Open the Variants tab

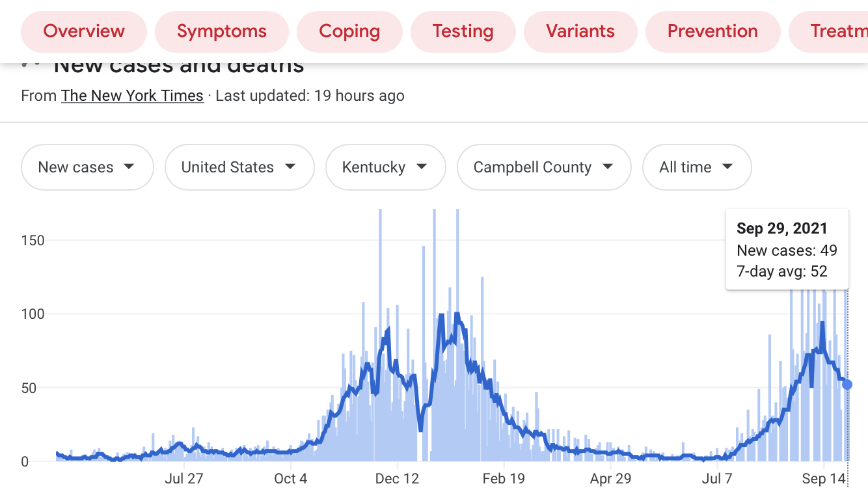(x=580, y=31)
